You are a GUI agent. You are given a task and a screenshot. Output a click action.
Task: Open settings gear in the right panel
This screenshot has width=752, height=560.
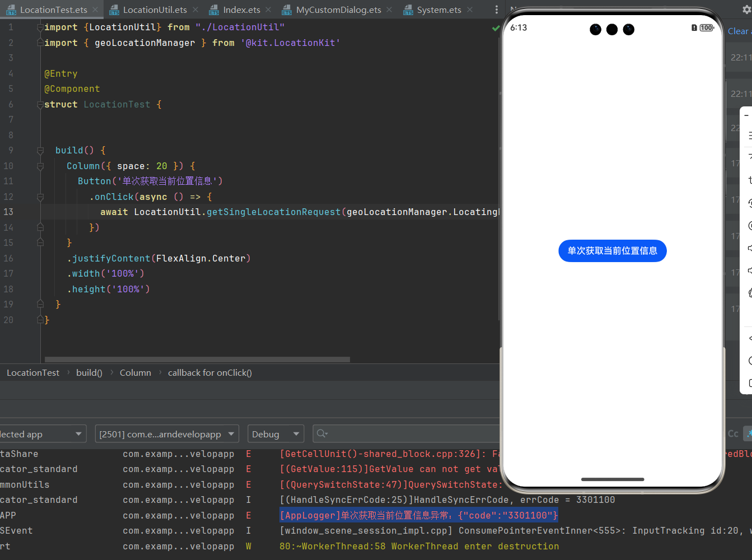click(x=746, y=10)
